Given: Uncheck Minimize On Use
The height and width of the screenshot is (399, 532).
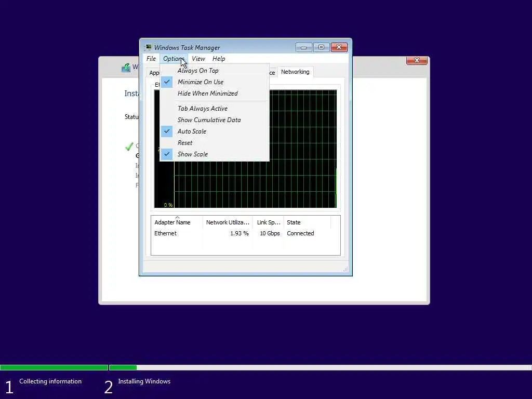Looking at the screenshot, I should pyautogui.click(x=215, y=82).
